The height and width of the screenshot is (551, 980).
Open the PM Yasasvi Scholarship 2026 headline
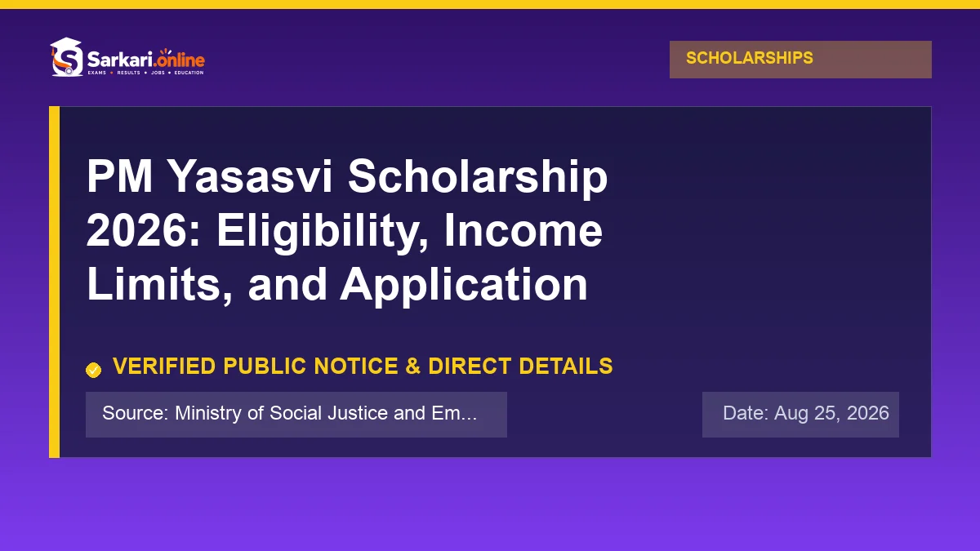(347, 231)
